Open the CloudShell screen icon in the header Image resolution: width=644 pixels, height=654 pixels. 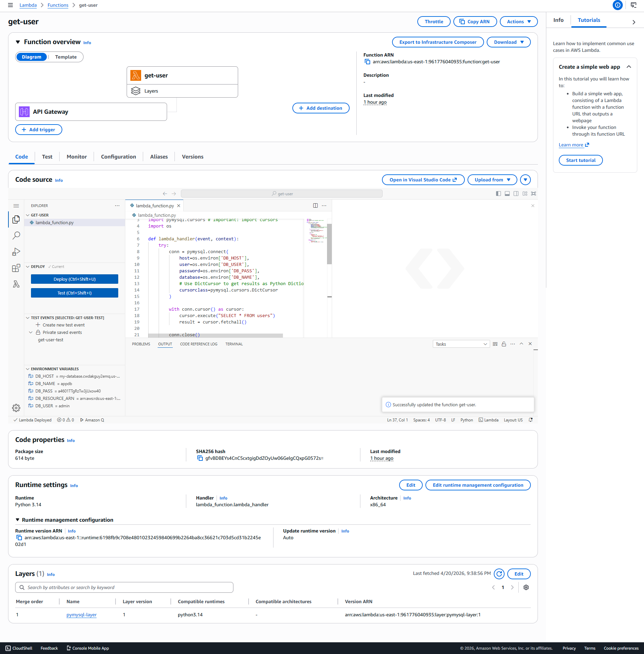click(x=634, y=5)
